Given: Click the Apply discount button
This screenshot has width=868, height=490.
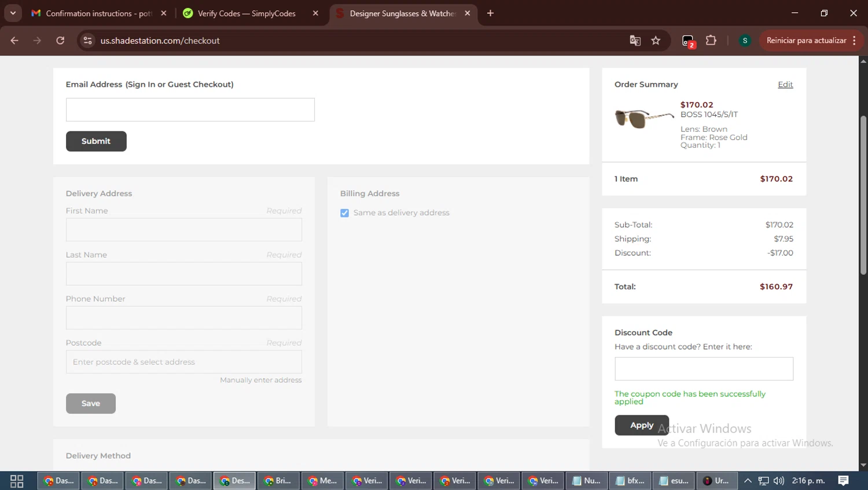Looking at the screenshot, I should [x=642, y=425].
